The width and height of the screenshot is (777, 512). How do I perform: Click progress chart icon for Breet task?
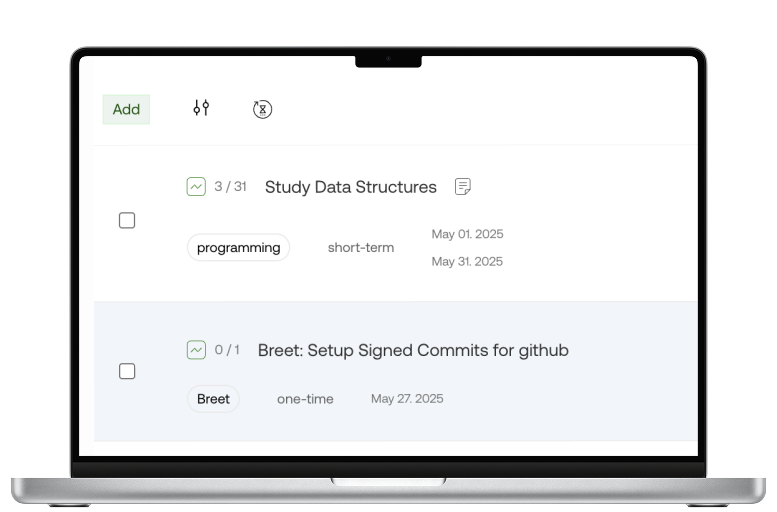pyautogui.click(x=196, y=350)
